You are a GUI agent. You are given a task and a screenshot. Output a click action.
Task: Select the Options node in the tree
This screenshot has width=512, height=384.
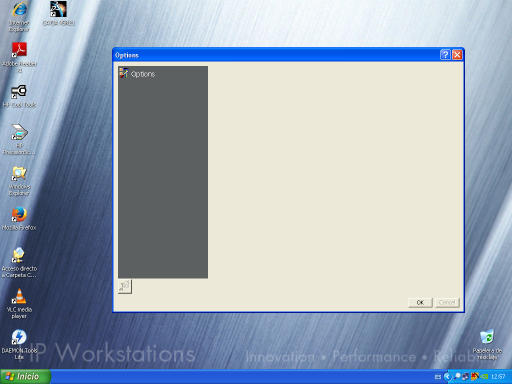[x=137, y=74]
